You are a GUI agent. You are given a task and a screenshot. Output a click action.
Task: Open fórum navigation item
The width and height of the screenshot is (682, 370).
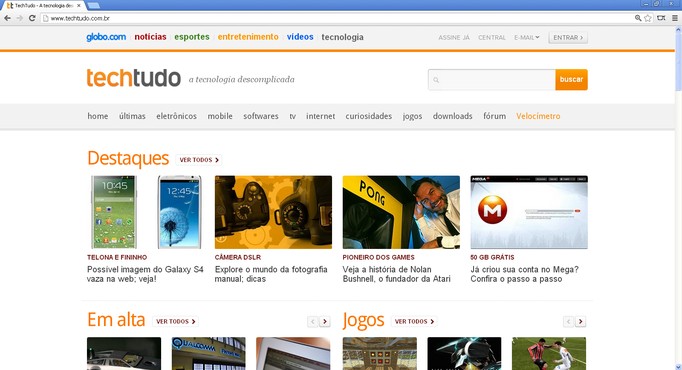[495, 116]
